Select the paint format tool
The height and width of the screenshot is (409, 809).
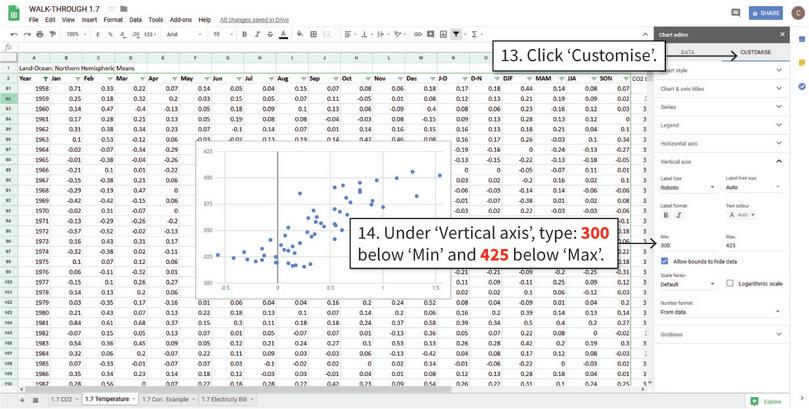click(52, 35)
